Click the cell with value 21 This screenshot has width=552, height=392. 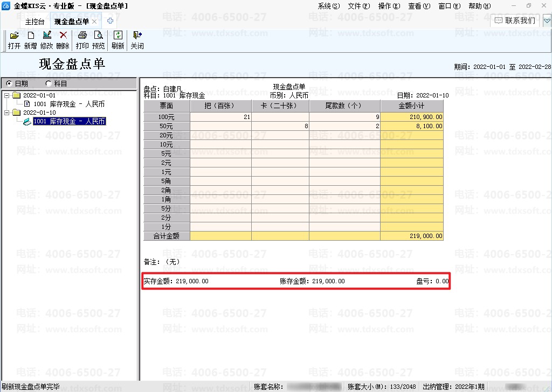[220, 117]
